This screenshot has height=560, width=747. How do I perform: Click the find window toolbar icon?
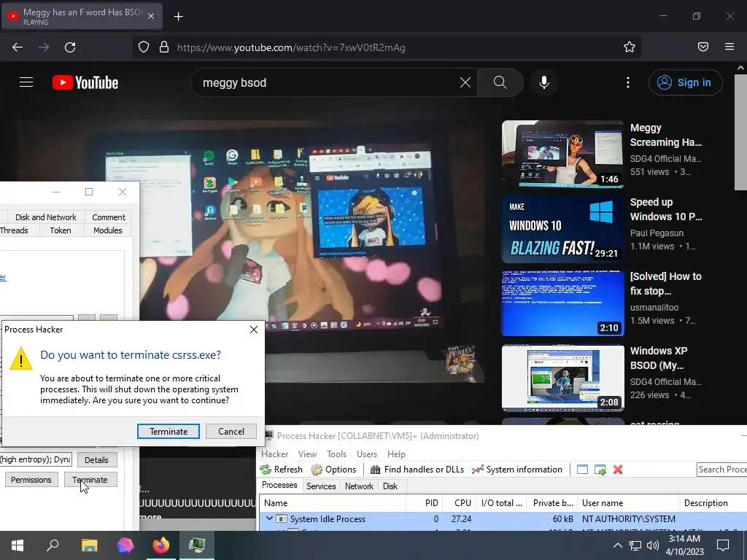582,470
